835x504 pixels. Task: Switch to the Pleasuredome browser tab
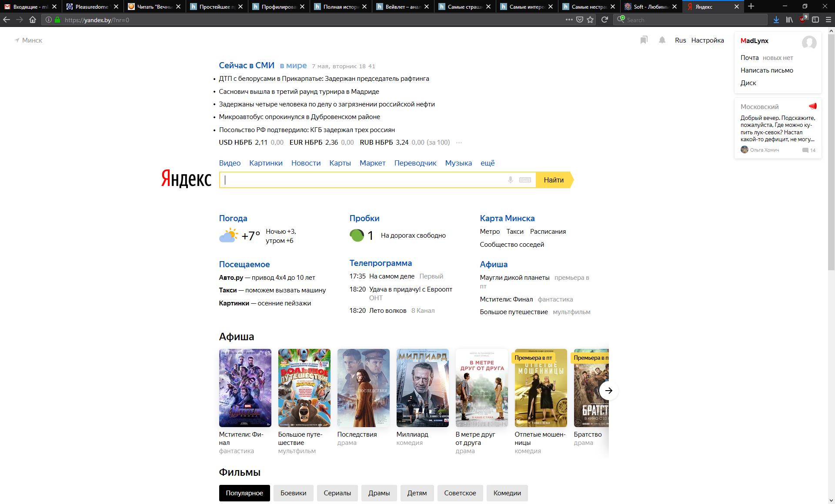92,7
